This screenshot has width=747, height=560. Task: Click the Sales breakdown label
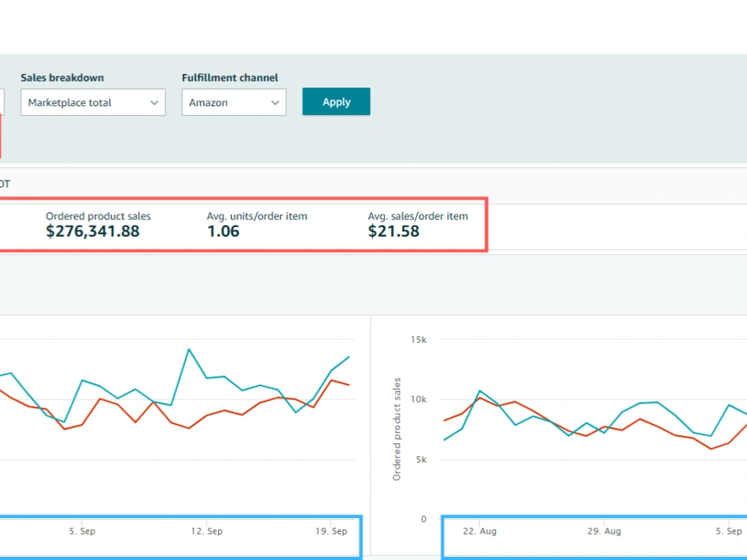tap(63, 78)
